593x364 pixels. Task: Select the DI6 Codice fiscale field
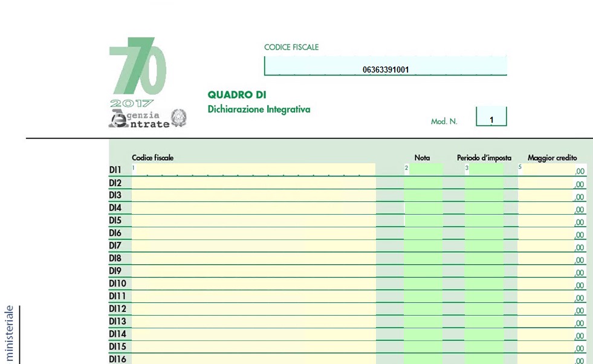point(253,233)
